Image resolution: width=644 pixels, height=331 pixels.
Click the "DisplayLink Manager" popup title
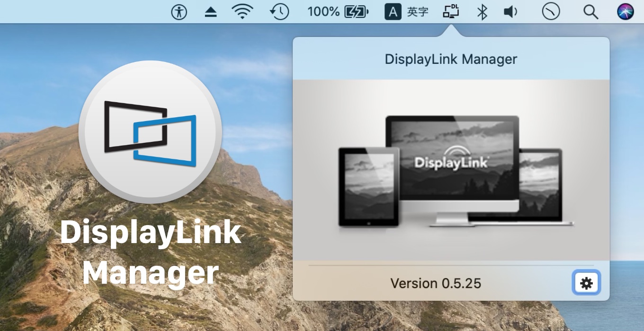(x=451, y=59)
